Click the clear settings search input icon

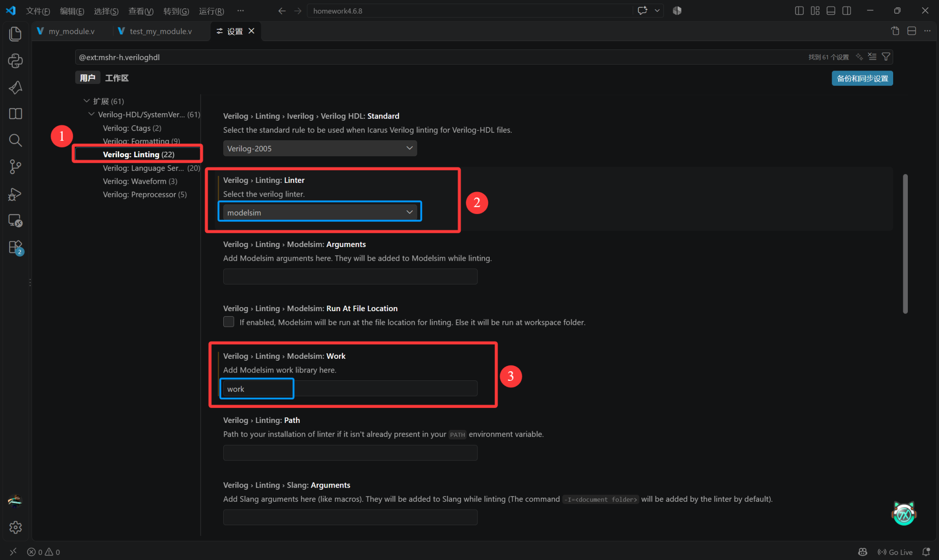[x=872, y=57]
